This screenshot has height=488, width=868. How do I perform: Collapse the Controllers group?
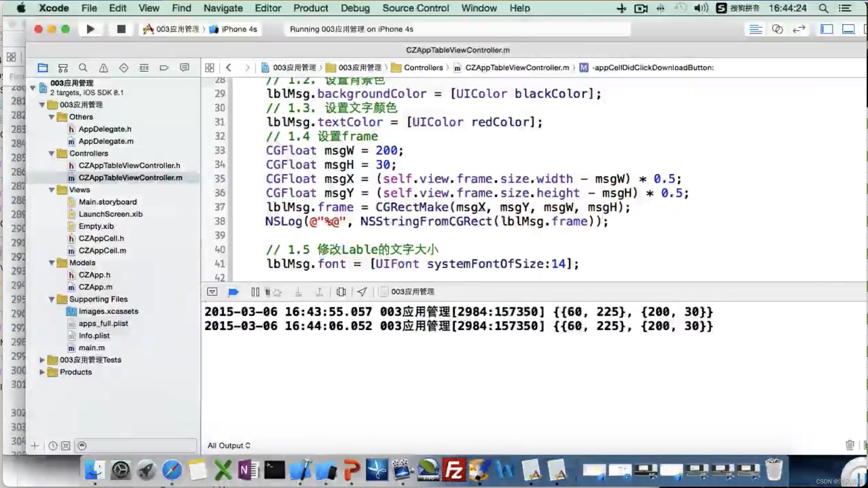pyautogui.click(x=52, y=154)
